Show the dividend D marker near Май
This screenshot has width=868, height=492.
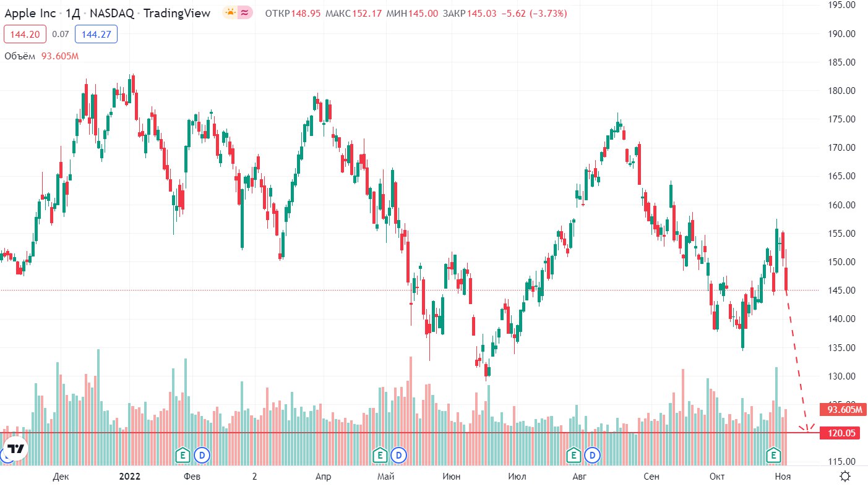coord(399,456)
